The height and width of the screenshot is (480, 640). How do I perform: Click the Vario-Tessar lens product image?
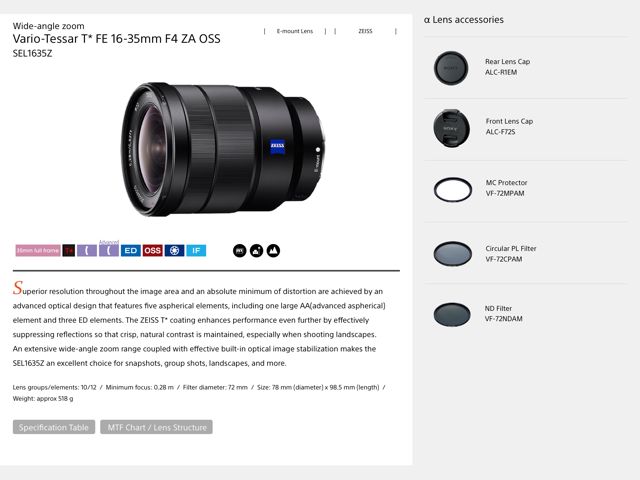pos(223,149)
